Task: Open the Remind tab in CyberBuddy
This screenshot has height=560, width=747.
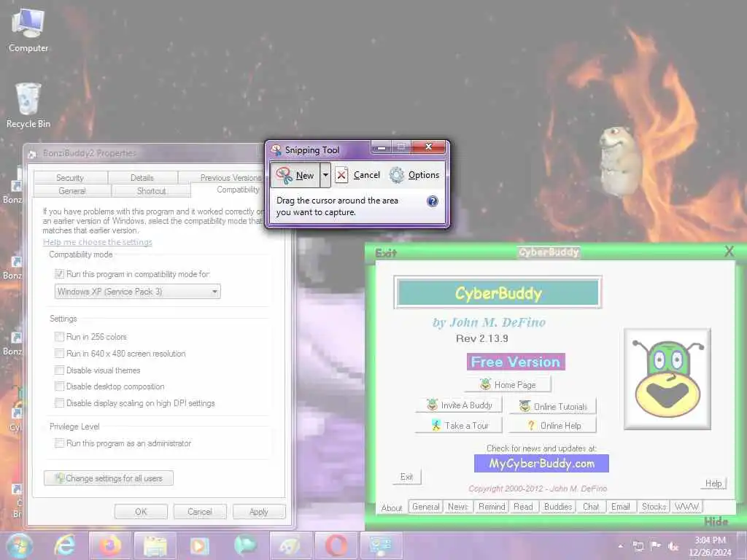Action: (x=492, y=507)
